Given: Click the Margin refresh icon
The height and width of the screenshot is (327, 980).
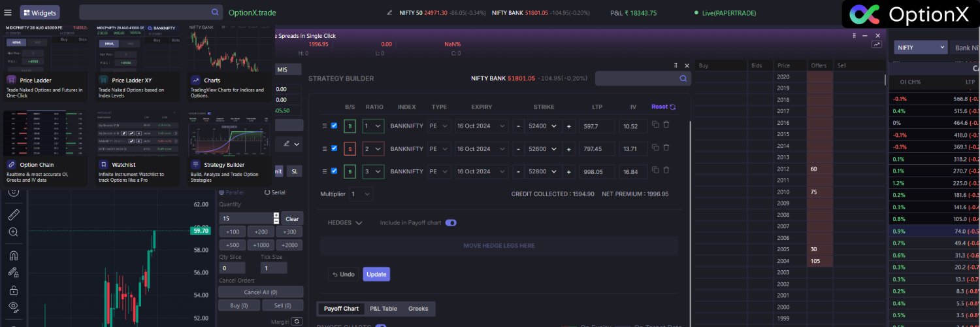Looking at the screenshot, I should pos(297,322).
